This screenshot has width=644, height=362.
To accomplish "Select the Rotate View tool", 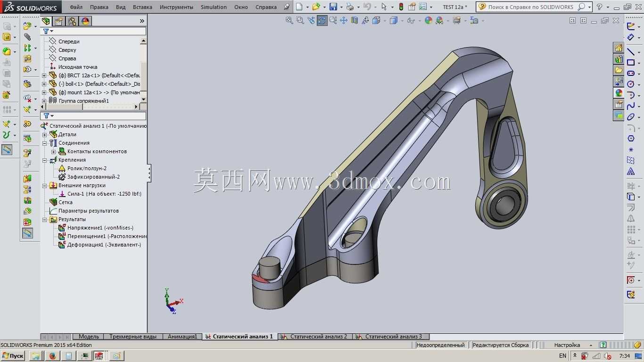I will pyautogui.click(x=322, y=20).
